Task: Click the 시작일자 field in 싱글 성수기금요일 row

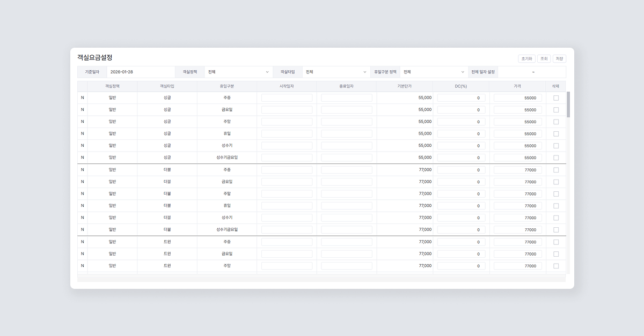Action: coord(287,158)
